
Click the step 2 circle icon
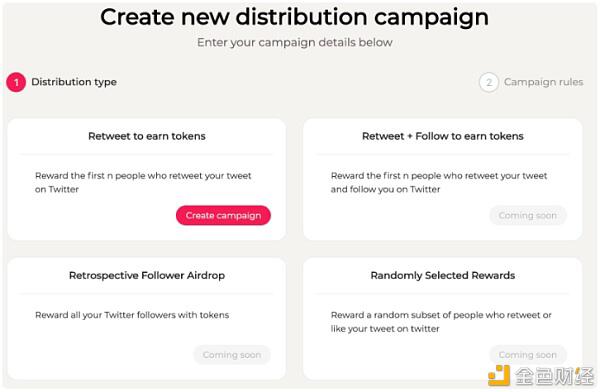tap(489, 82)
